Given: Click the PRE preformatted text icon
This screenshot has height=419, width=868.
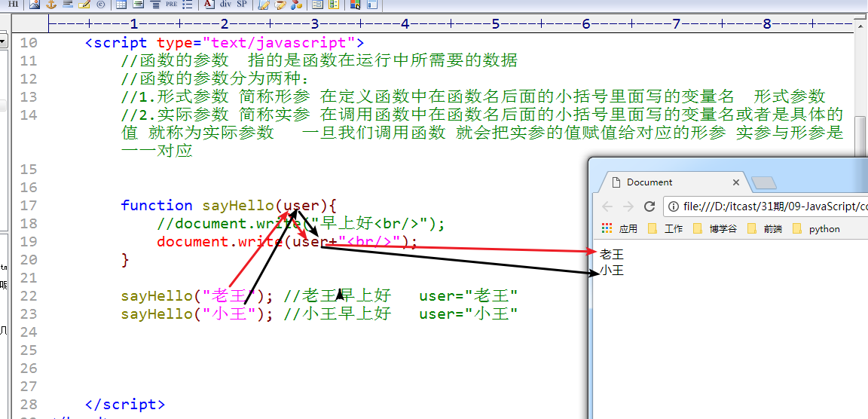Looking at the screenshot, I should click(x=171, y=5).
